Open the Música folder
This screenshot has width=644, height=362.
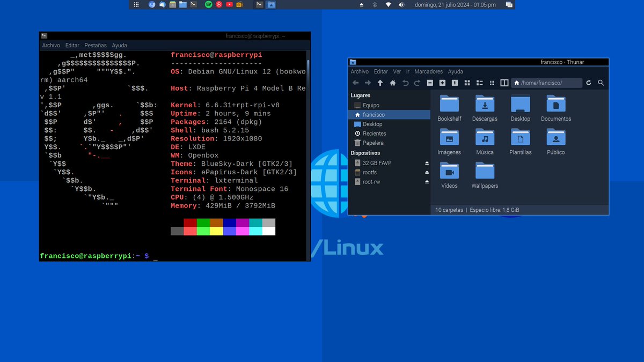[x=485, y=142]
